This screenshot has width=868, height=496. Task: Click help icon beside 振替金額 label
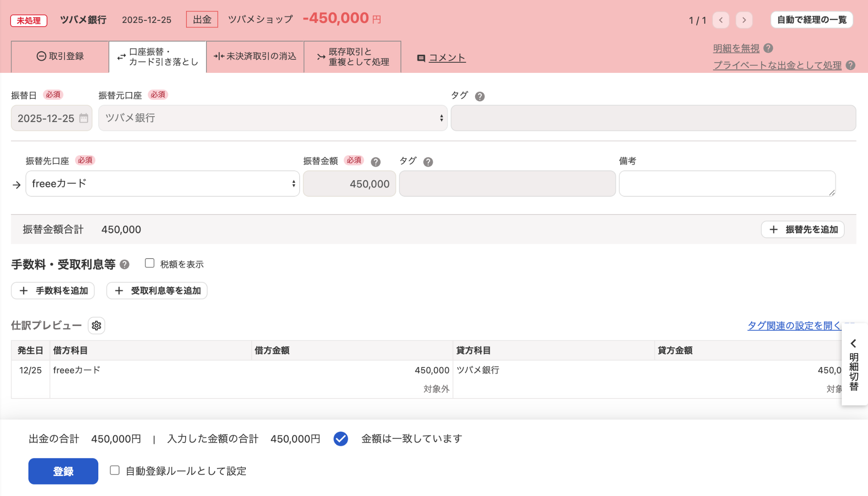click(x=376, y=162)
